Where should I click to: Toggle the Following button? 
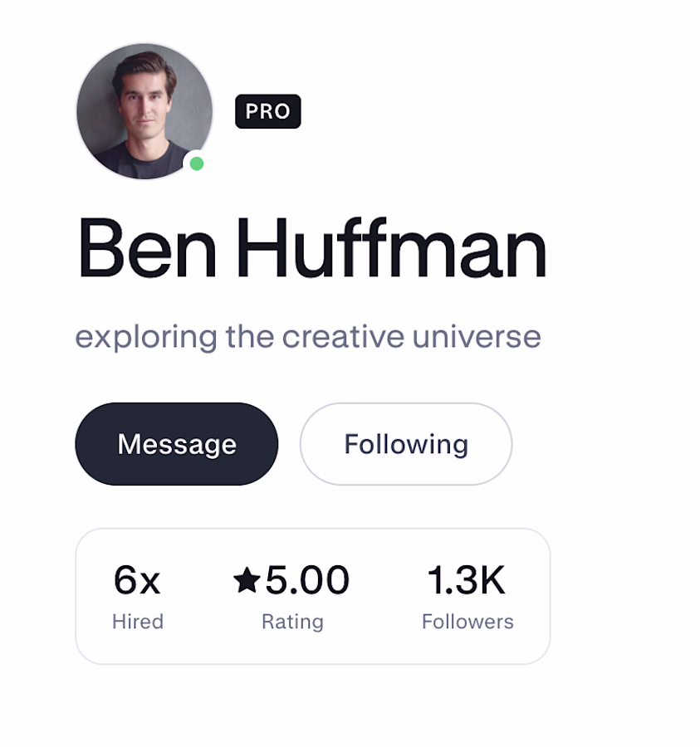tap(405, 444)
